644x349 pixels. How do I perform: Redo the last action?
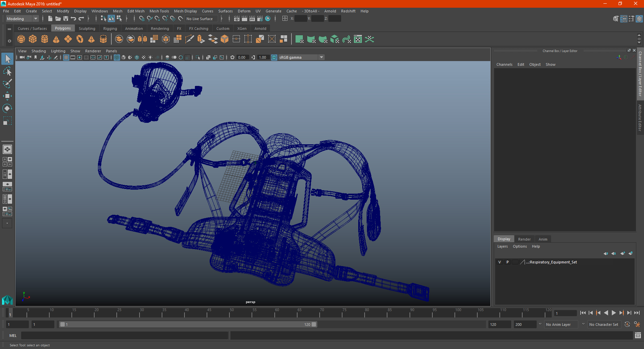(x=81, y=19)
